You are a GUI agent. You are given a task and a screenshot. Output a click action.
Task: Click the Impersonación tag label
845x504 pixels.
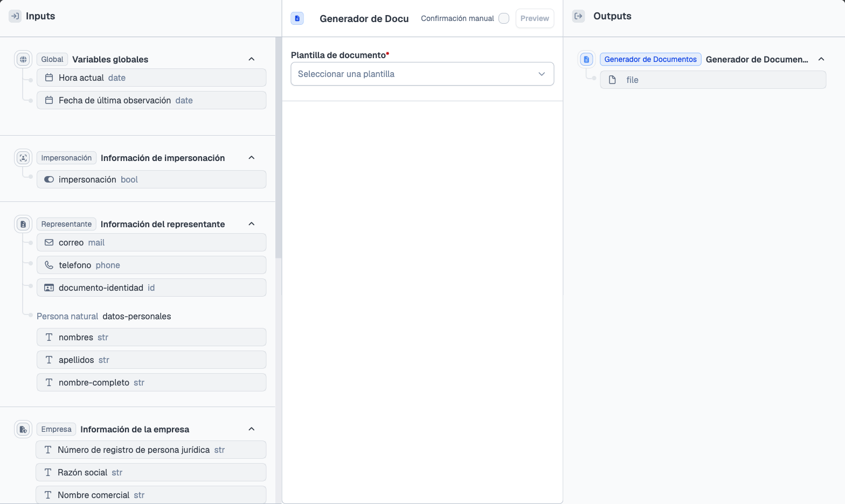tap(66, 158)
